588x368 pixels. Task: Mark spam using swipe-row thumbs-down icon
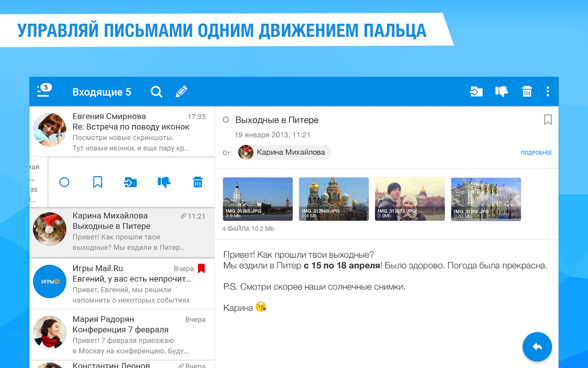click(164, 182)
